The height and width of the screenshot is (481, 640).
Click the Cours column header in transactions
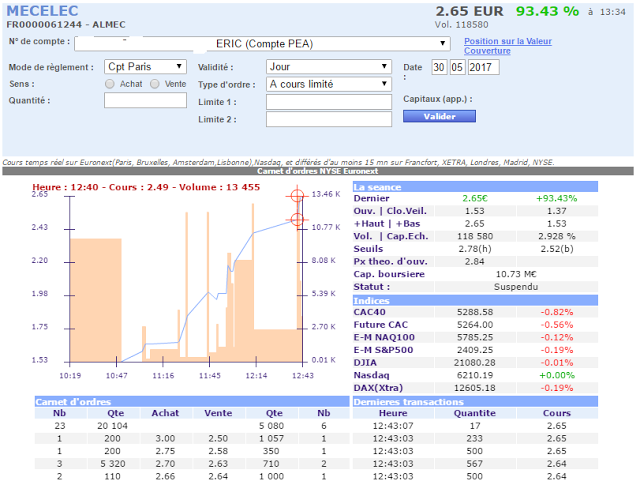click(557, 413)
